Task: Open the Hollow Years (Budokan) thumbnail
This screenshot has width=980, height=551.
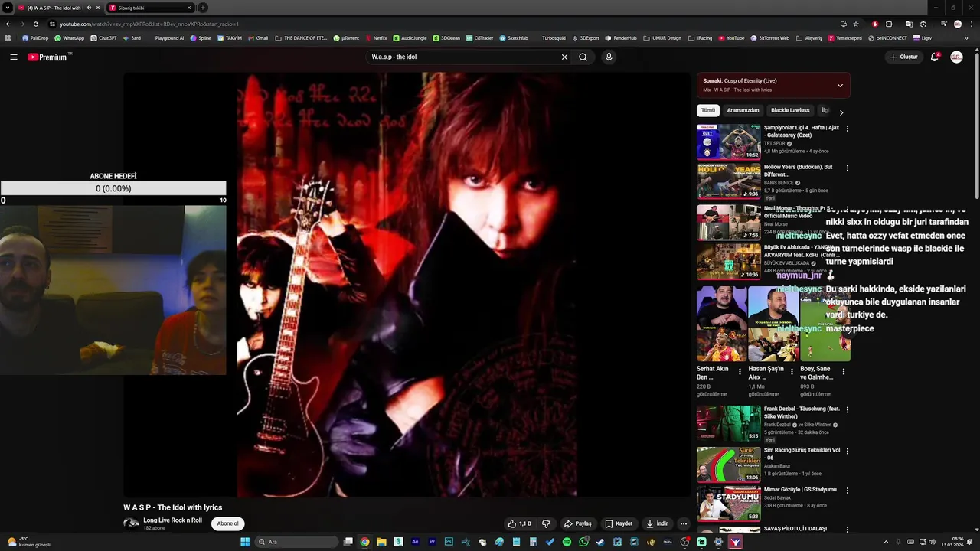Action: pos(729,181)
